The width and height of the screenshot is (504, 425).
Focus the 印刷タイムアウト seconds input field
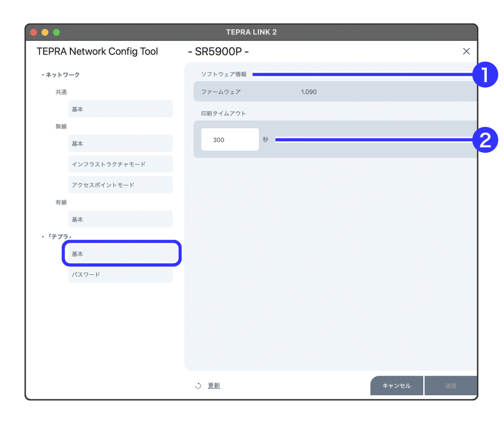click(x=230, y=140)
